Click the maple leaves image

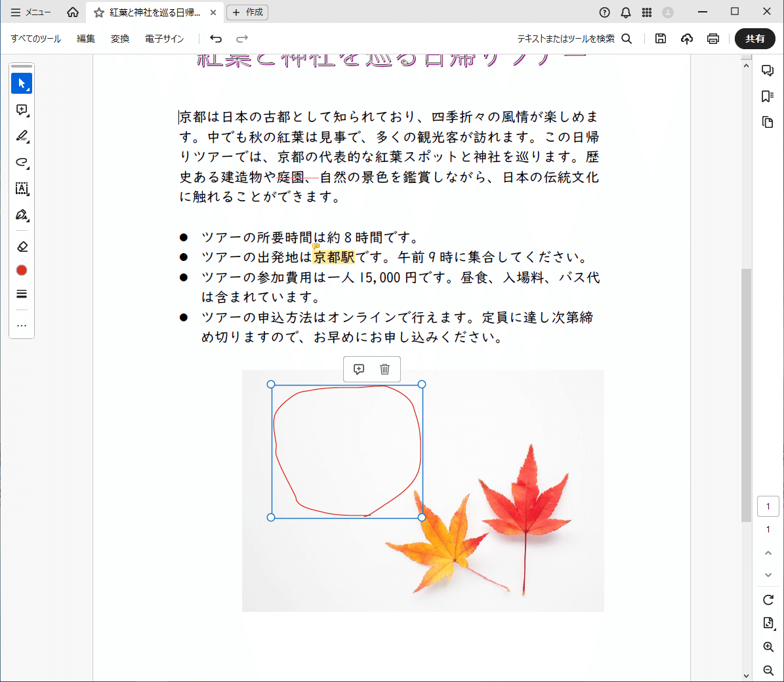point(423,491)
